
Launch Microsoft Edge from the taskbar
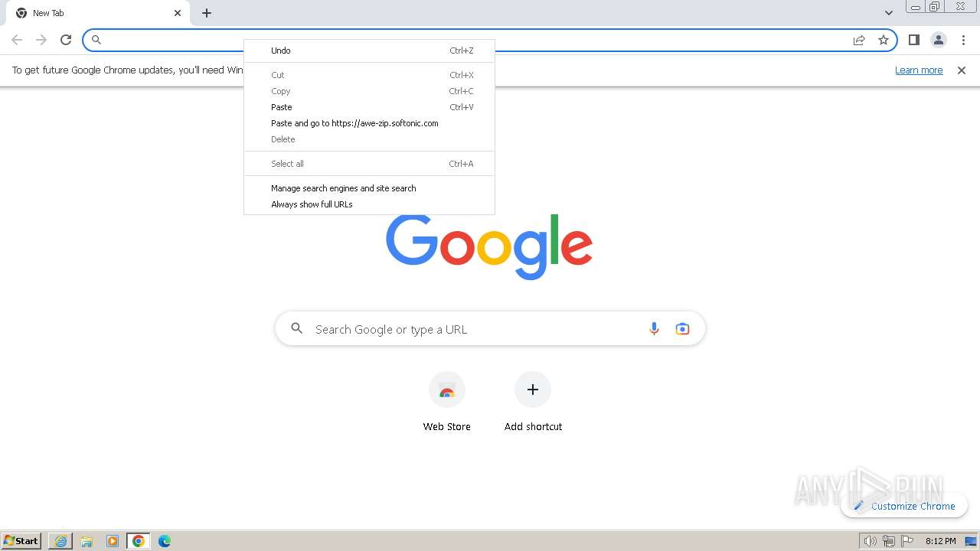(165, 541)
